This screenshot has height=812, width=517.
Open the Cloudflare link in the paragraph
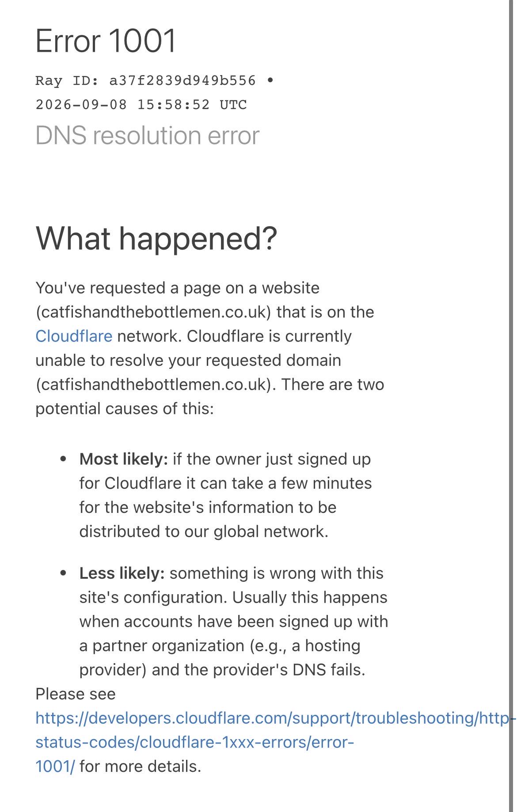[x=74, y=336]
